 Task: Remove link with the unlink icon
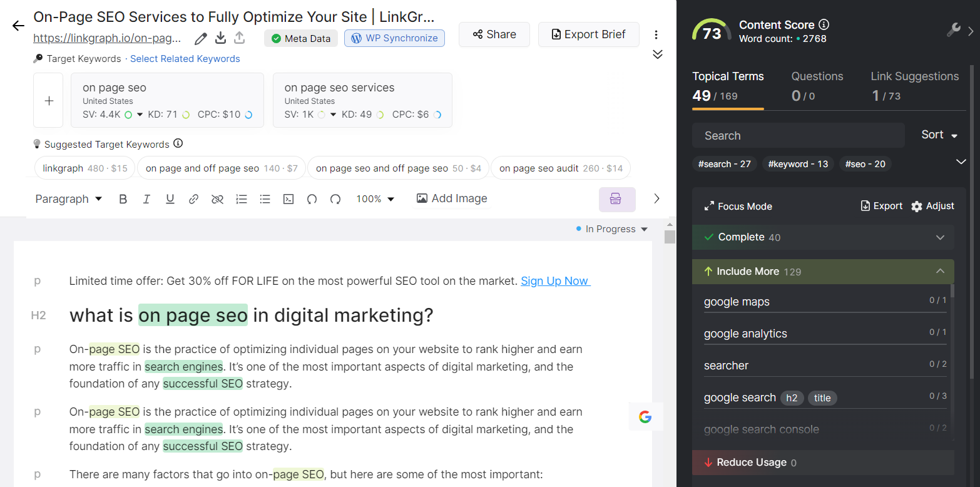217,199
